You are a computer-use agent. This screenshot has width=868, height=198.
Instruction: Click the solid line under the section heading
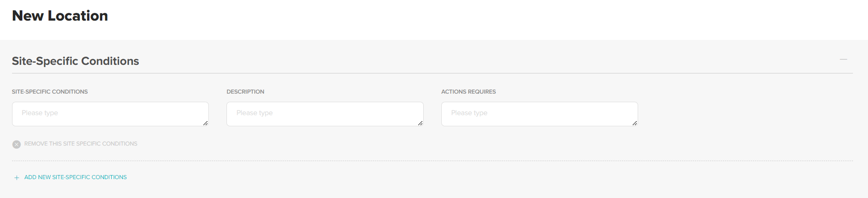430,73
